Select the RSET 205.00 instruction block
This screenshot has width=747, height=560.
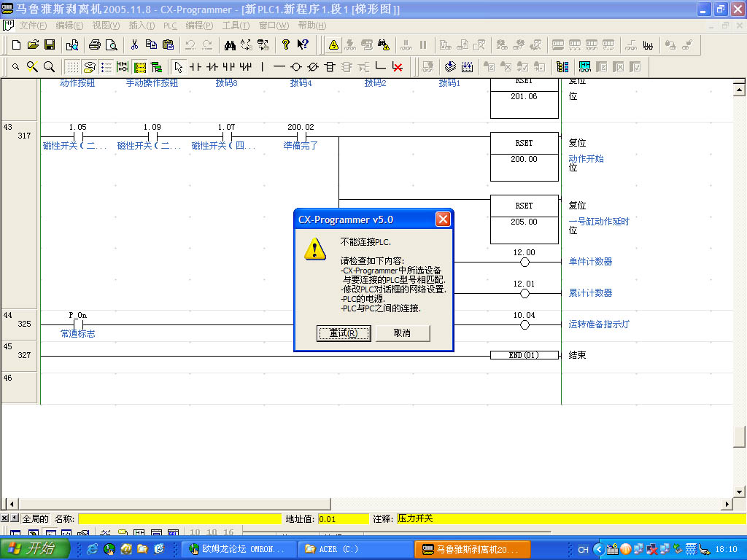524,219
